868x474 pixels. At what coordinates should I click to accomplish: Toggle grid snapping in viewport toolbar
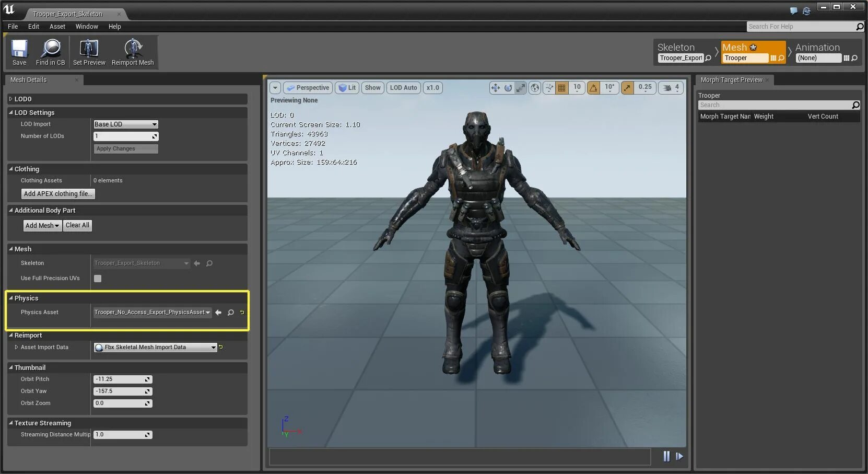click(x=561, y=88)
